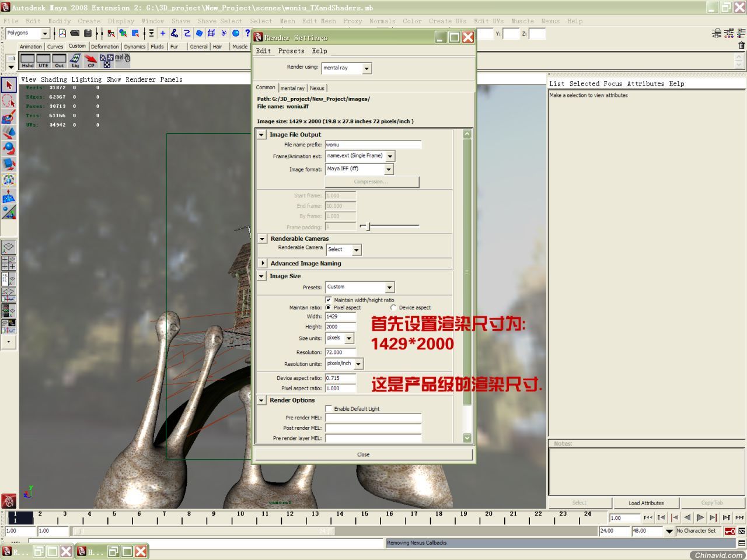
Task: Switch to single perspective view layout
Action: click(8, 247)
